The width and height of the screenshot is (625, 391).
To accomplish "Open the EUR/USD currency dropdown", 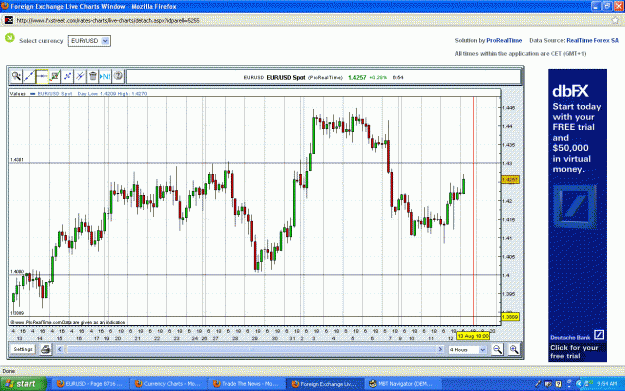I will click(x=89, y=41).
